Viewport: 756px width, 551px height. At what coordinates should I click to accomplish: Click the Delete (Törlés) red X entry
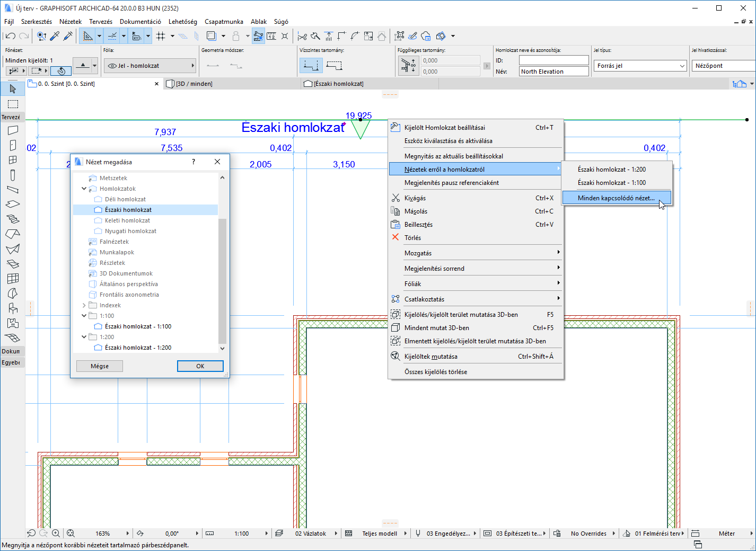(x=412, y=238)
